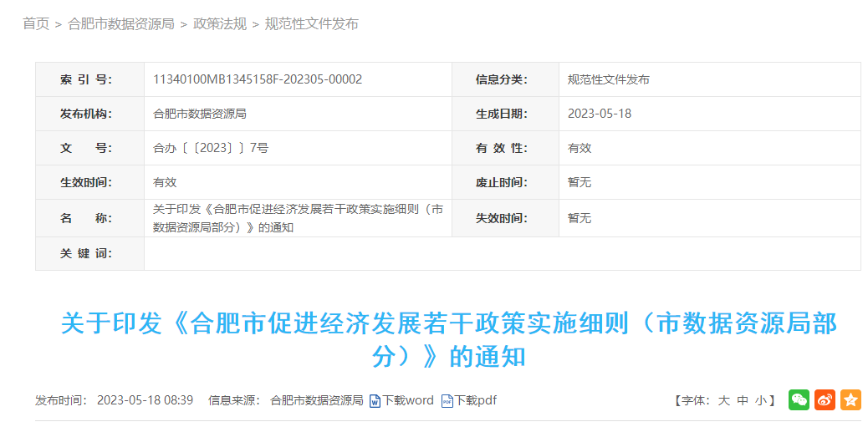Screen dimensions: 868x422
Task: Go to 首页 in the breadcrumb
Action: coord(36,24)
